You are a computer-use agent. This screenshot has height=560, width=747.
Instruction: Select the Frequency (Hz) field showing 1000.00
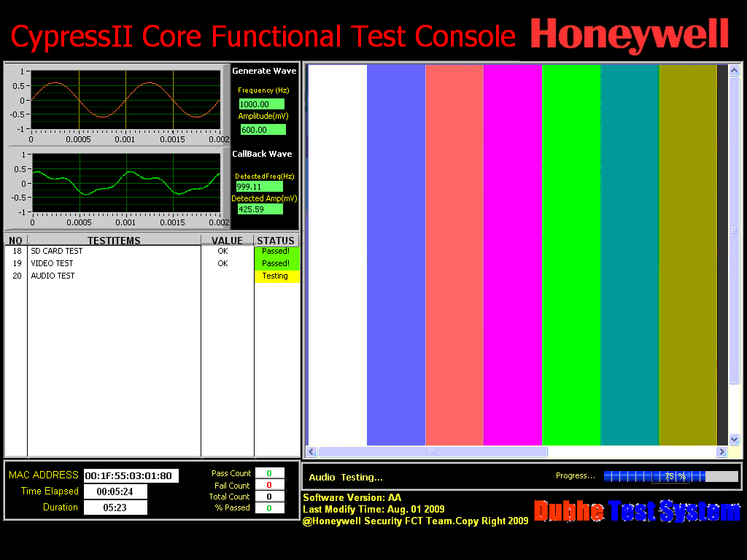[x=262, y=104]
